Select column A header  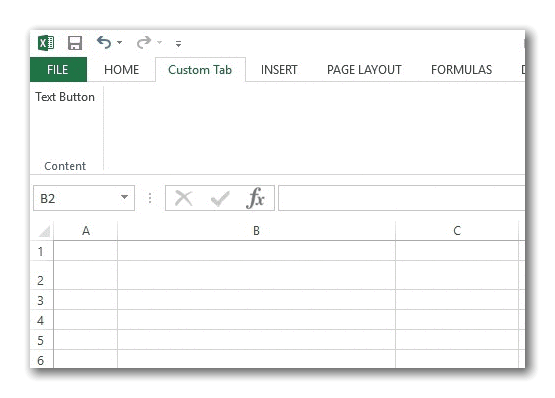86,231
